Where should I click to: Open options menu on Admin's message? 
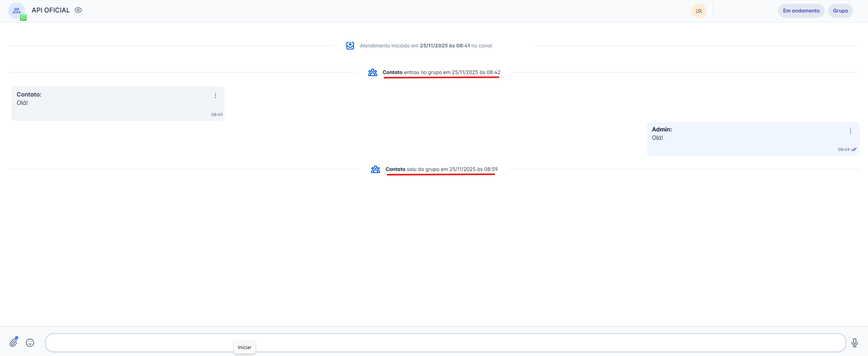coord(851,131)
